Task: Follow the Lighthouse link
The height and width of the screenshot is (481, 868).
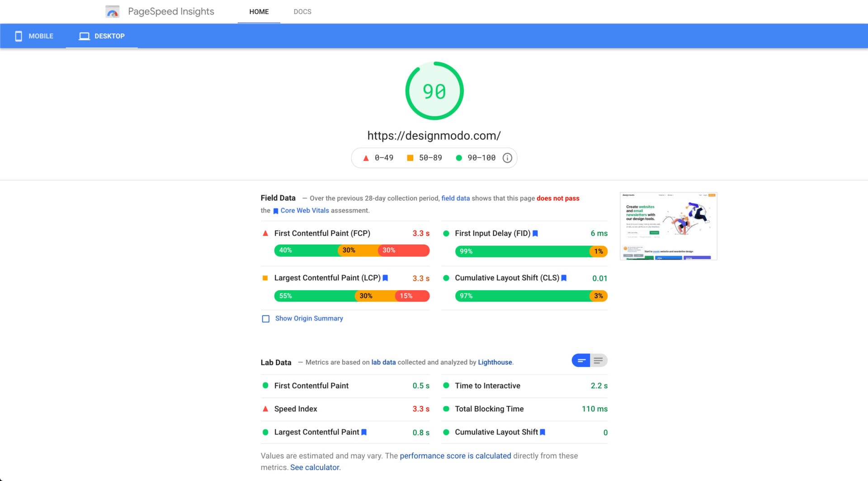Action: point(495,362)
